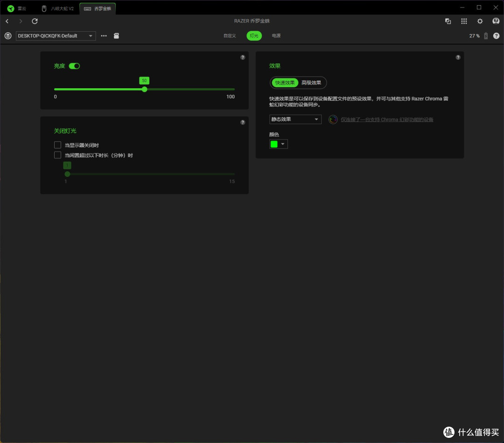Open the profile list icon
The height and width of the screenshot is (443, 504).
click(8, 35)
